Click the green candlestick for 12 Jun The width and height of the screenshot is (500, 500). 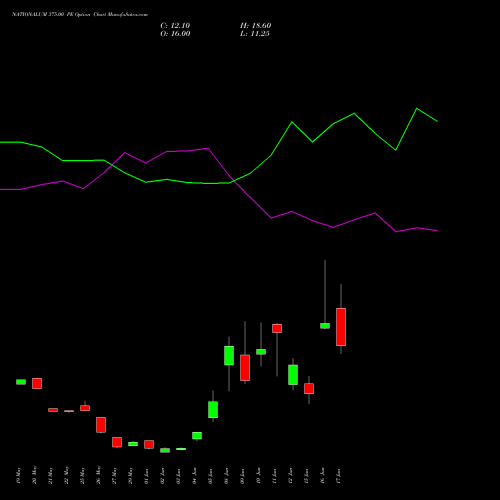coord(293,375)
